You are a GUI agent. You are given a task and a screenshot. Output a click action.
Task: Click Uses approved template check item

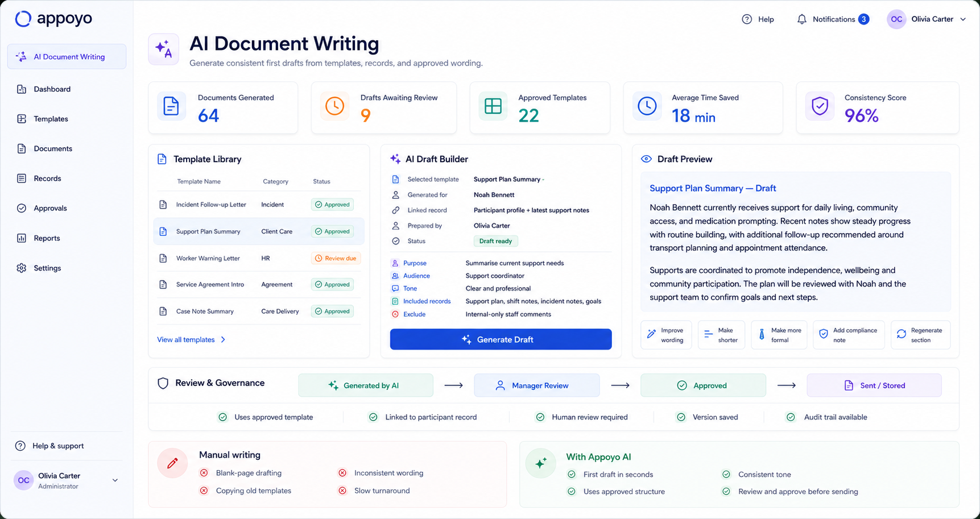click(266, 417)
